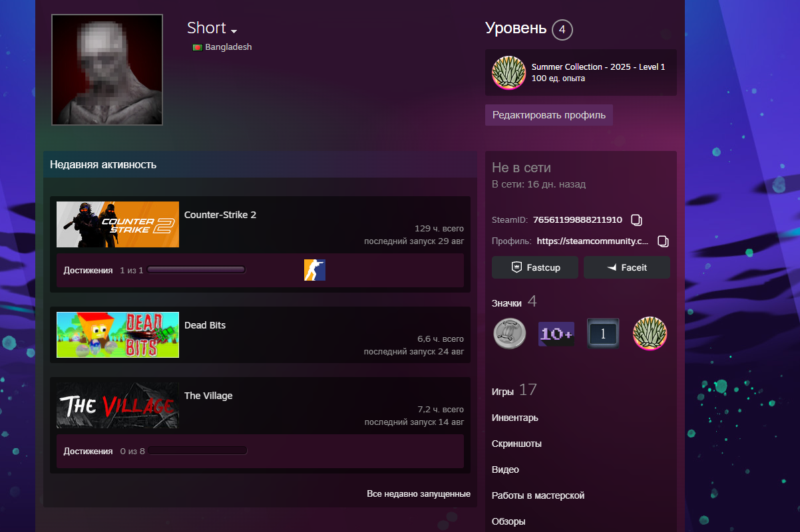Open the Игры 17 link

point(514,390)
